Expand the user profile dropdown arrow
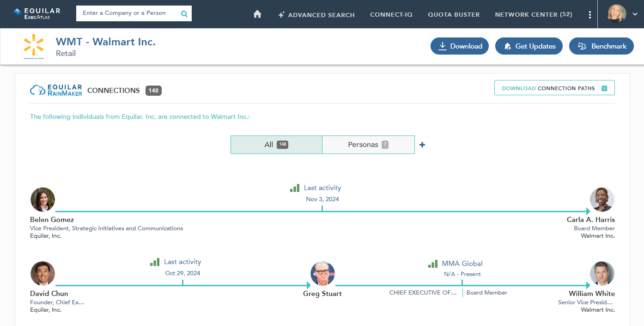Image resolution: width=644 pixels, height=326 pixels. tap(635, 14)
